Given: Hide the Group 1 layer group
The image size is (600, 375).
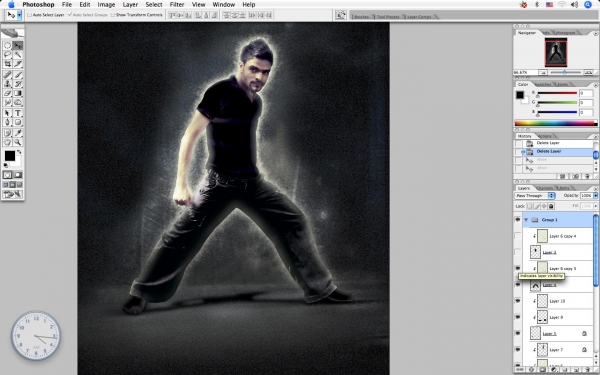Looking at the screenshot, I should click(x=517, y=220).
